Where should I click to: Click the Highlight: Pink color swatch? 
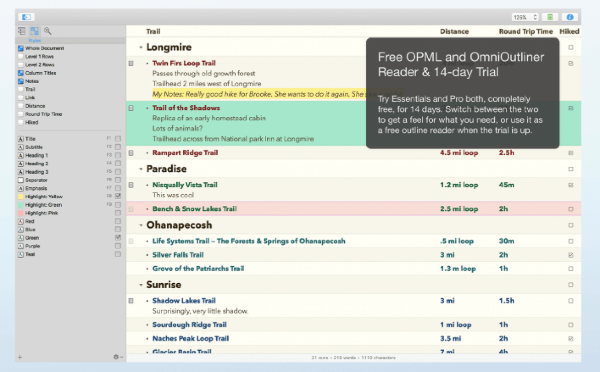click(x=21, y=213)
